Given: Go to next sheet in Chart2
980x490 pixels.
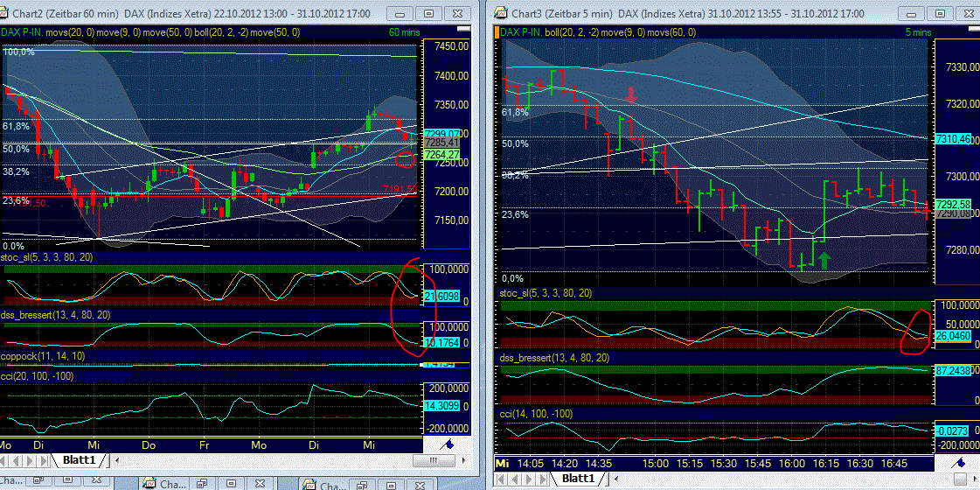Looking at the screenshot, I should (x=30, y=460).
